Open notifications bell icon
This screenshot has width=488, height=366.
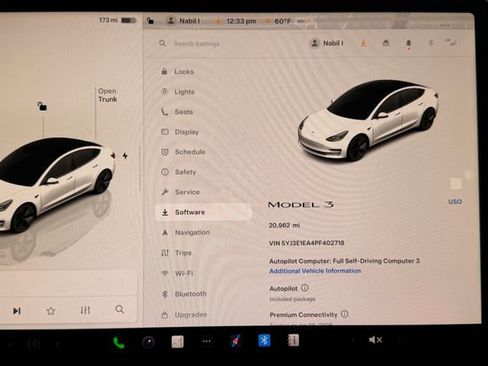tap(409, 43)
